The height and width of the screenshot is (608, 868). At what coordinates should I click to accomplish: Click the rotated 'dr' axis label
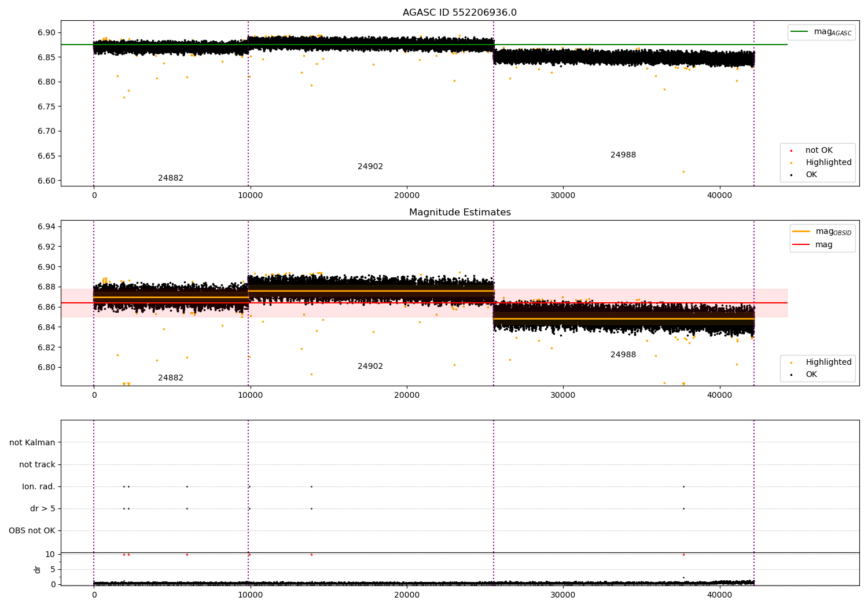[x=38, y=569]
